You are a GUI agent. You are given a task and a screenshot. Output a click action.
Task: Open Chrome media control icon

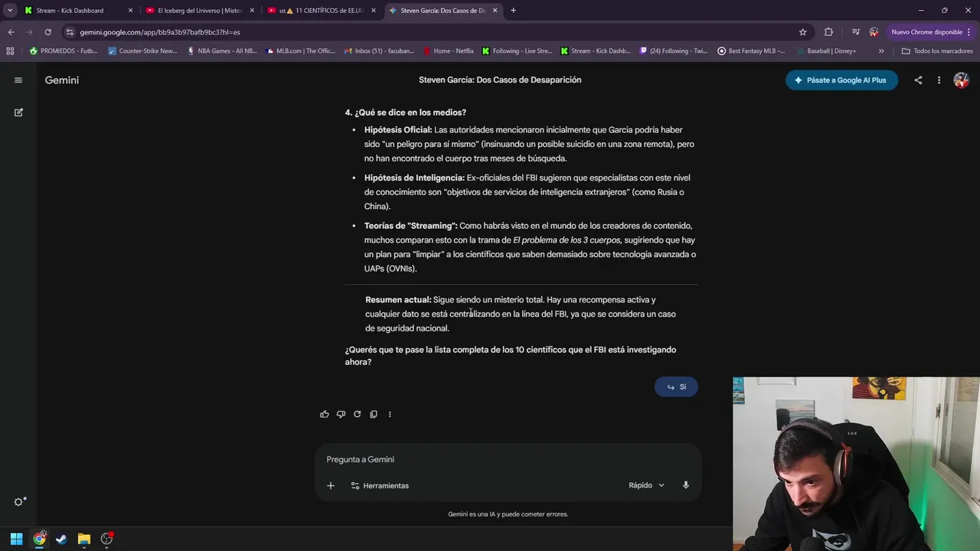click(855, 32)
